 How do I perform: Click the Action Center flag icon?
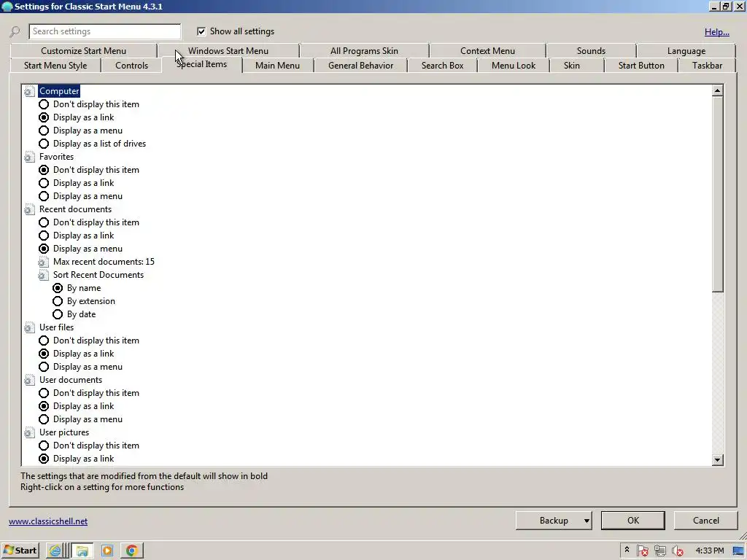(x=642, y=551)
